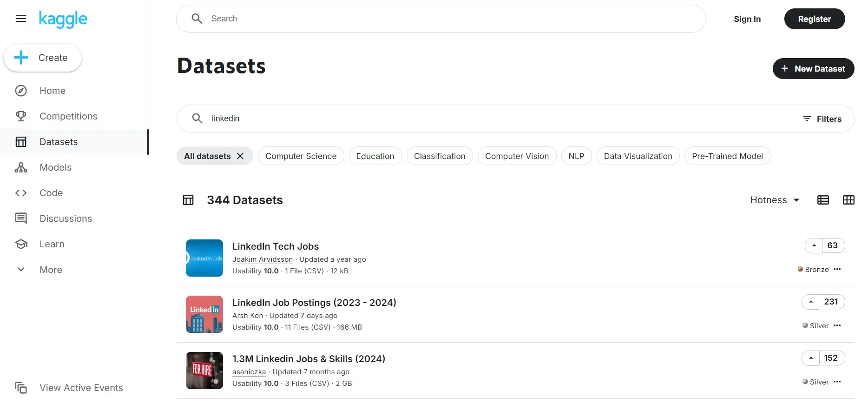Open the Hotness sort dropdown
This screenshot has width=868, height=404.
tap(775, 200)
